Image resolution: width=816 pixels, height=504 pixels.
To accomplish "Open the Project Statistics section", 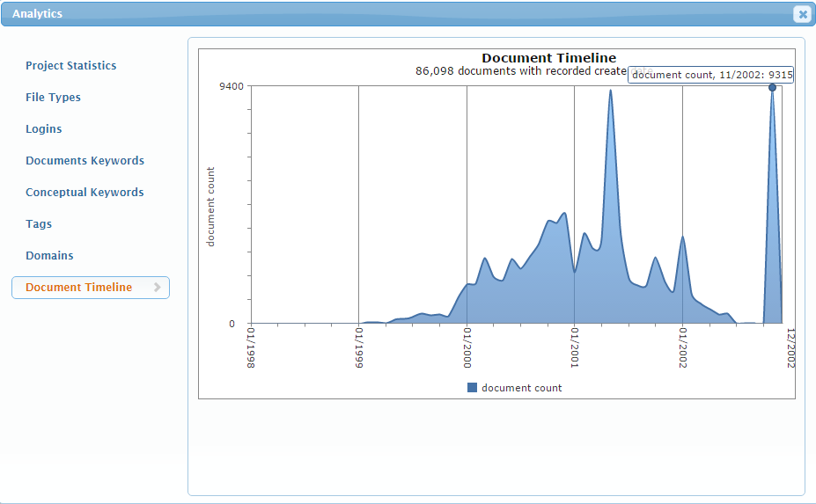I will pos(70,66).
